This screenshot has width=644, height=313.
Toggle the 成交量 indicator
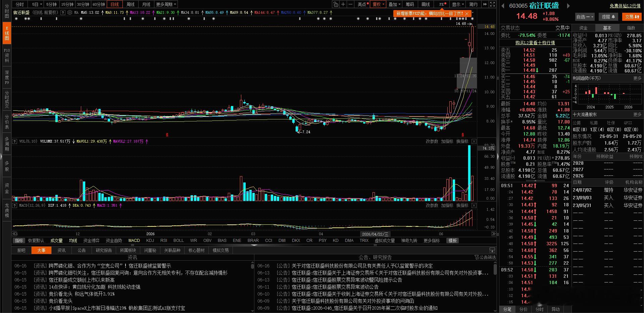click(56, 241)
